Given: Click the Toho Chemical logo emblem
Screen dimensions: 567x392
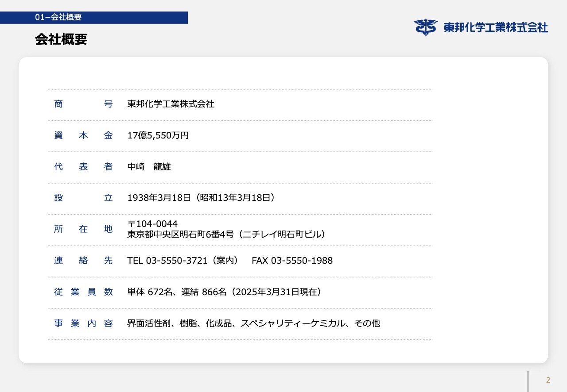Looking at the screenshot, I should [x=425, y=27].
